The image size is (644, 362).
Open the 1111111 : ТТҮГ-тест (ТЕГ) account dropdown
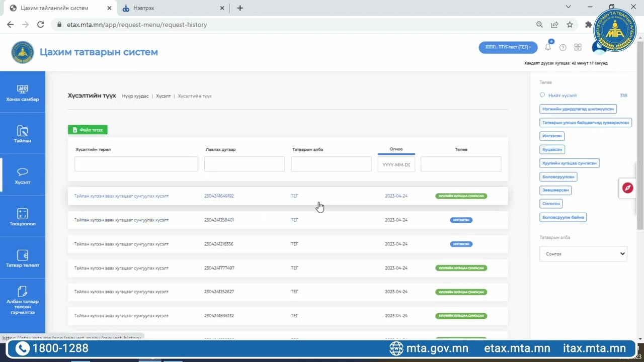(508, 47)
